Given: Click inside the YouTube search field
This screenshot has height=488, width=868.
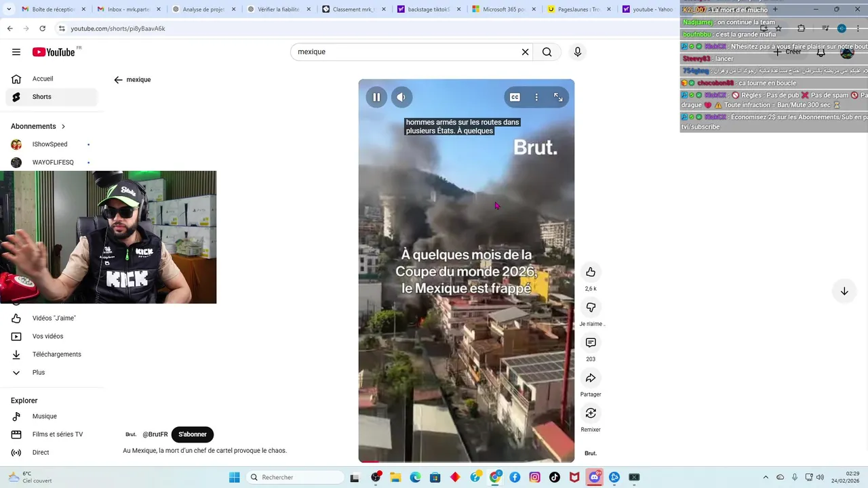Looking at the screenshot, I should (x=406, y=52).
